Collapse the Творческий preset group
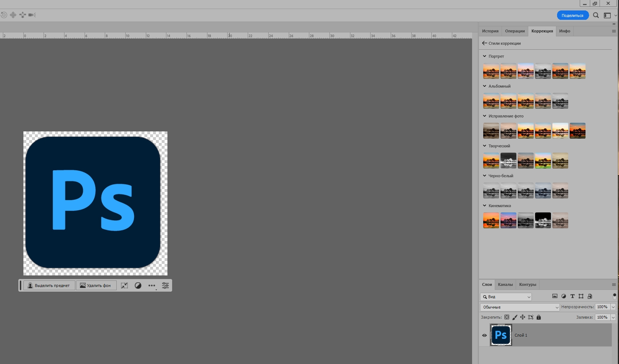Screen dimensions: 619x364 [x=485, y=146]
